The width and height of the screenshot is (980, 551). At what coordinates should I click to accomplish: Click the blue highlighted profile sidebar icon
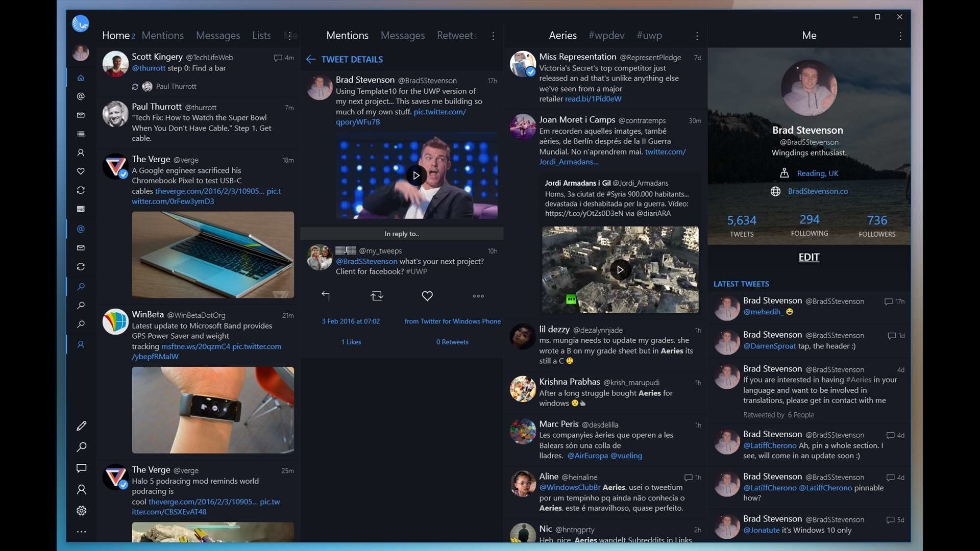(x=81, y=345)
